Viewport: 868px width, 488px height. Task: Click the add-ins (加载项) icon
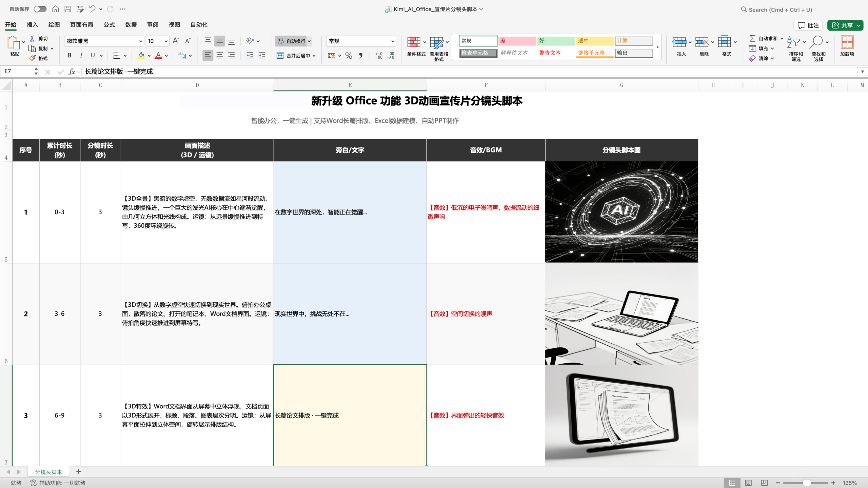coord(847,46)
